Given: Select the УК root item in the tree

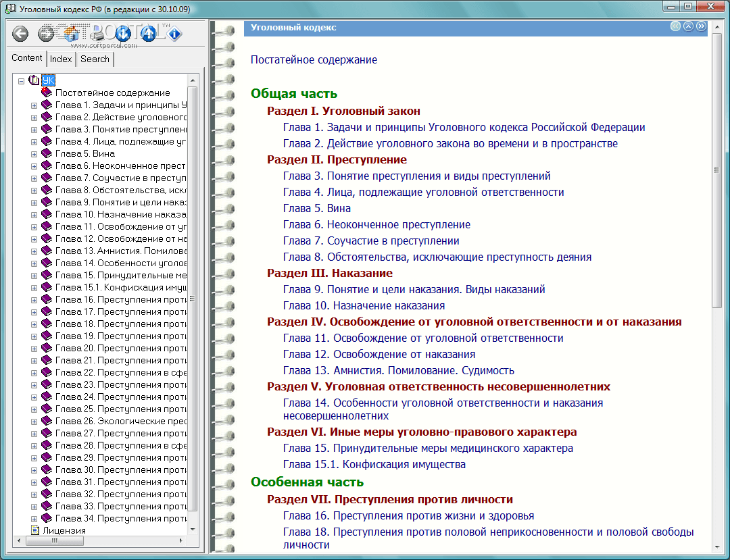Looking at the screenshot, I should tap(48, 80).
